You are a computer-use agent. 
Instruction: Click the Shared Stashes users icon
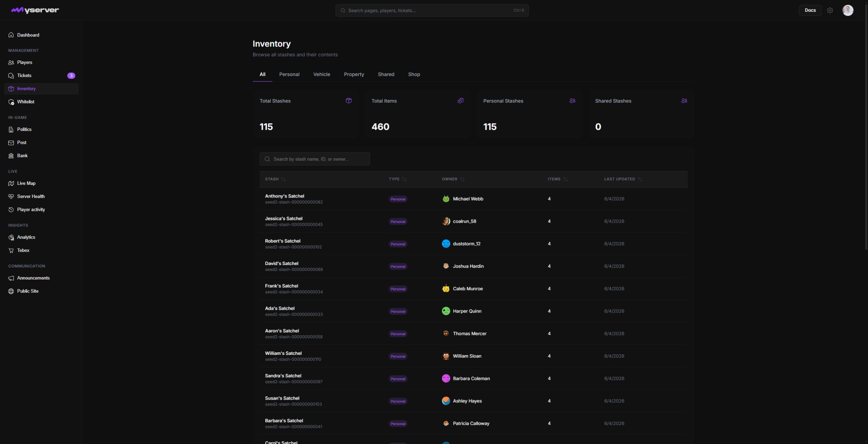pyautogui.click(x=684, y=101)
